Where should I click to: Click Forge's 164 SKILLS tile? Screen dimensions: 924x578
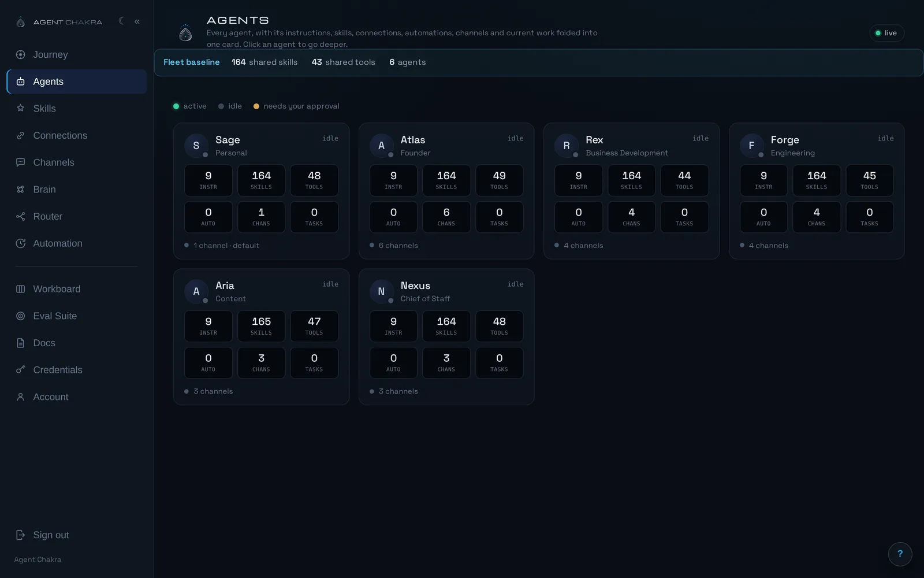pos(817,180)
